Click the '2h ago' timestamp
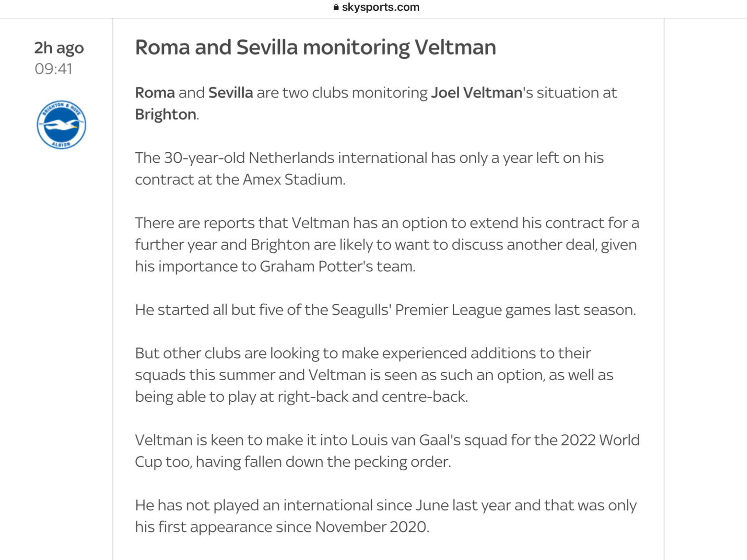This screenshot has height=560, width=747. point(59,48)
